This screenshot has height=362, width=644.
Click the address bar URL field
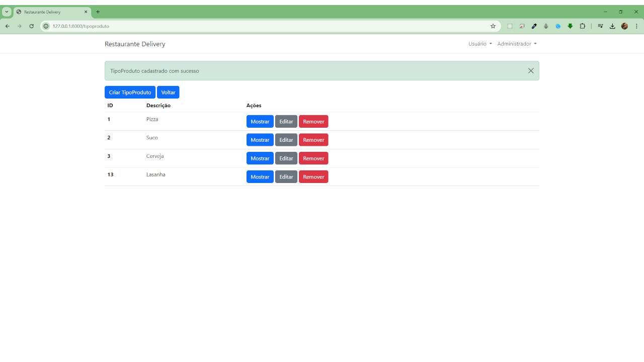click(x=252, y=26)
